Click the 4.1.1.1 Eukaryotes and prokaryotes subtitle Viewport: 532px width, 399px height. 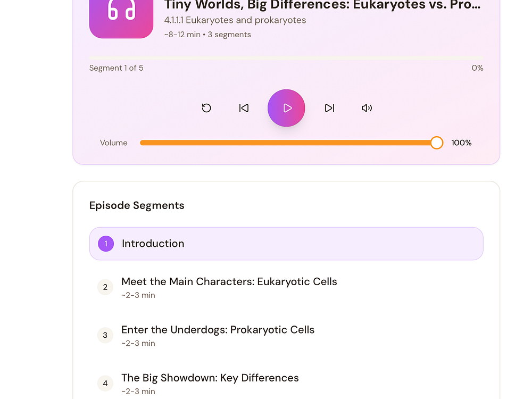click(x=235, y=20)
